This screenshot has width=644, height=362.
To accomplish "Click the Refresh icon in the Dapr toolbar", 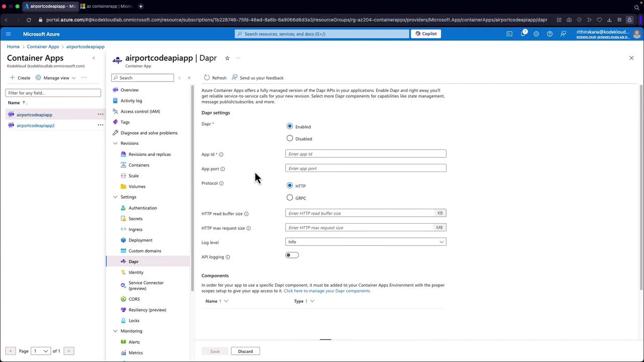I will pos(207,78).
